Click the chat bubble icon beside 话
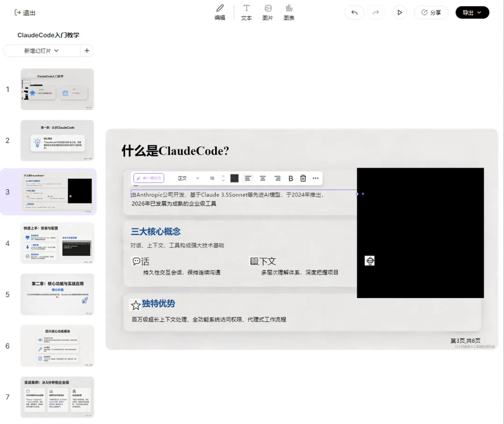504x424 pixels. (x=136, y=261)
